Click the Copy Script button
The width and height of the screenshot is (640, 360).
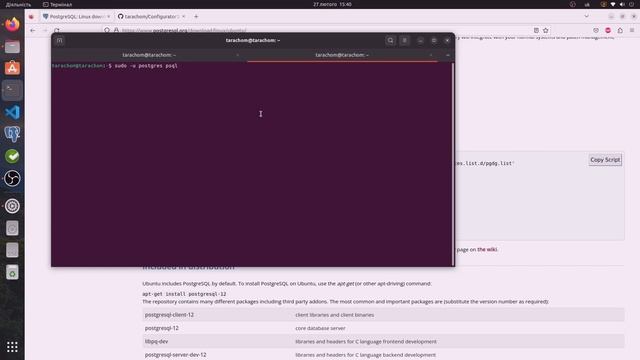(x=605, y=160)
